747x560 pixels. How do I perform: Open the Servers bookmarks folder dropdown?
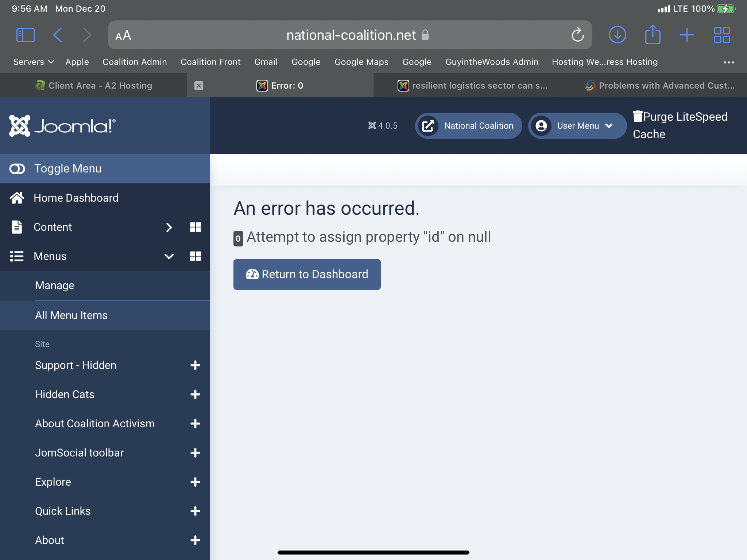pos(34,62)
